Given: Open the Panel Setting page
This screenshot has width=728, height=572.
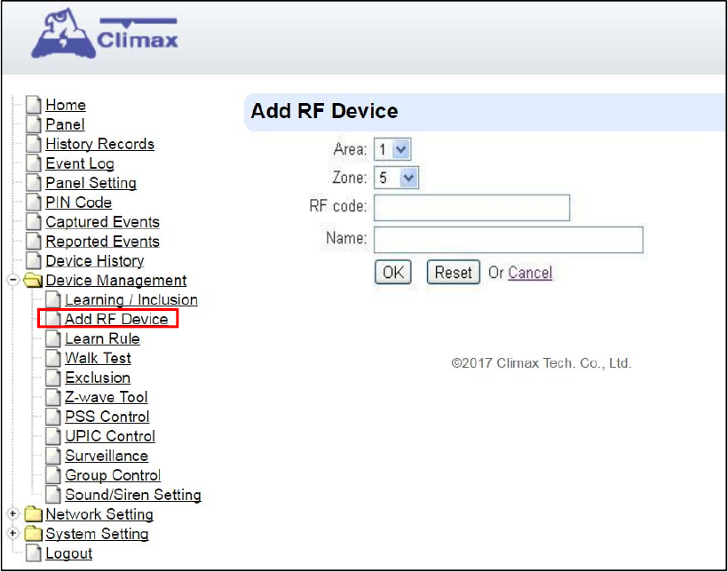Looking at the screenshot, I should (x=91, y=183).
